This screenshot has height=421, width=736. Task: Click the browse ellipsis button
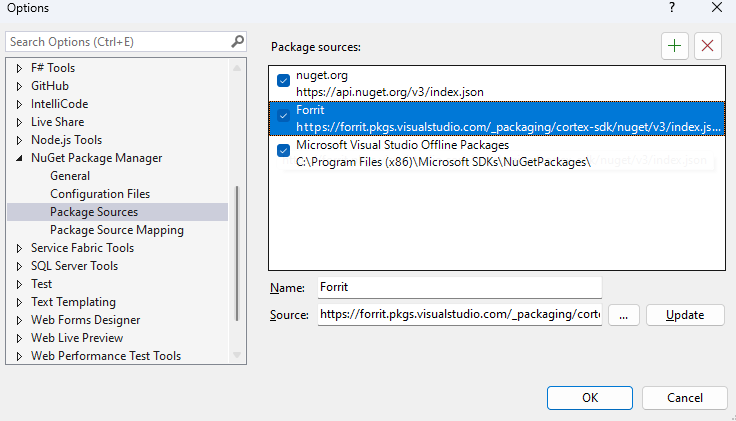tap(623, 315)
